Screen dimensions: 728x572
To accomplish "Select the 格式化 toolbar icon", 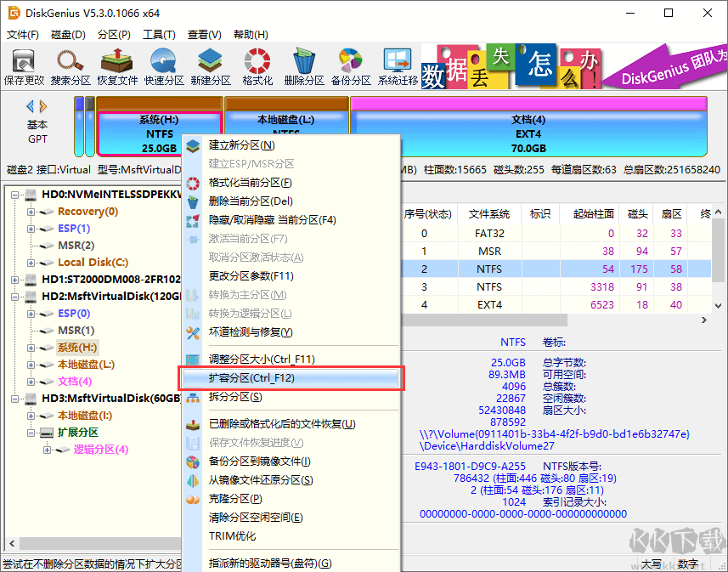I will point(257,67).
